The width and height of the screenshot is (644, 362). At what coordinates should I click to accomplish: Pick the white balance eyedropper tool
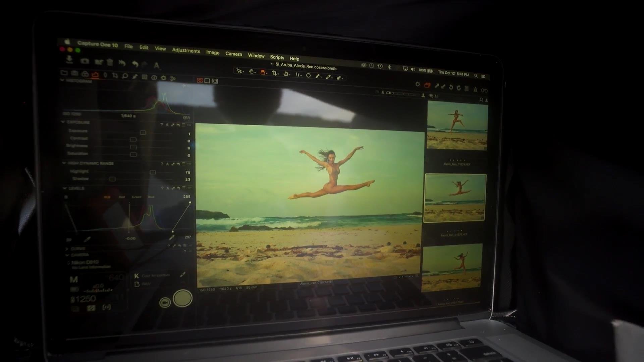coord(328,77)
